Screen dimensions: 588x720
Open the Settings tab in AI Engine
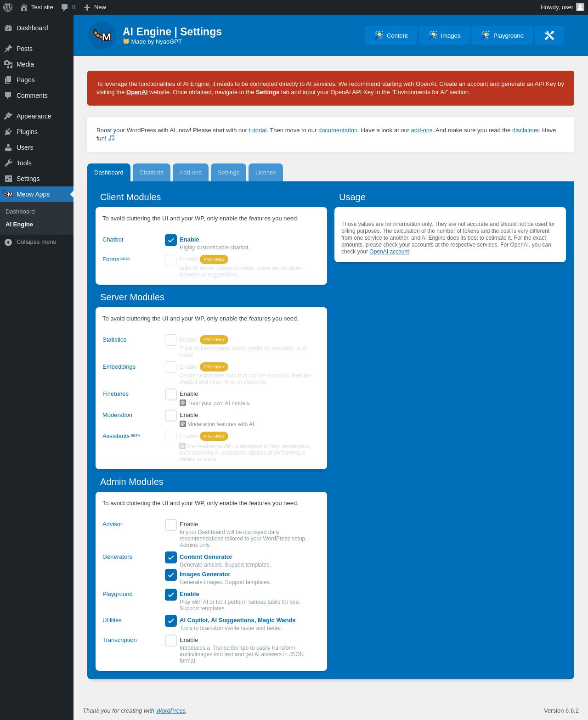click(x=228, y=173)
